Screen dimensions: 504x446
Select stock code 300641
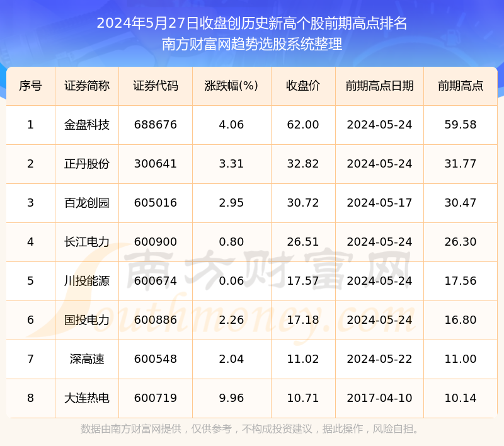[x=156, y=164]
